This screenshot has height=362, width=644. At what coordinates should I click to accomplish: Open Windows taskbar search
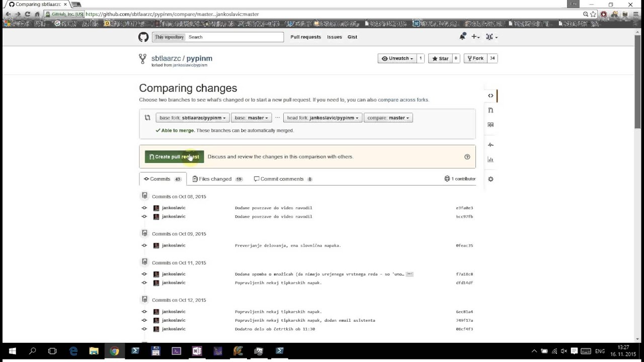(x=32, y=351)
